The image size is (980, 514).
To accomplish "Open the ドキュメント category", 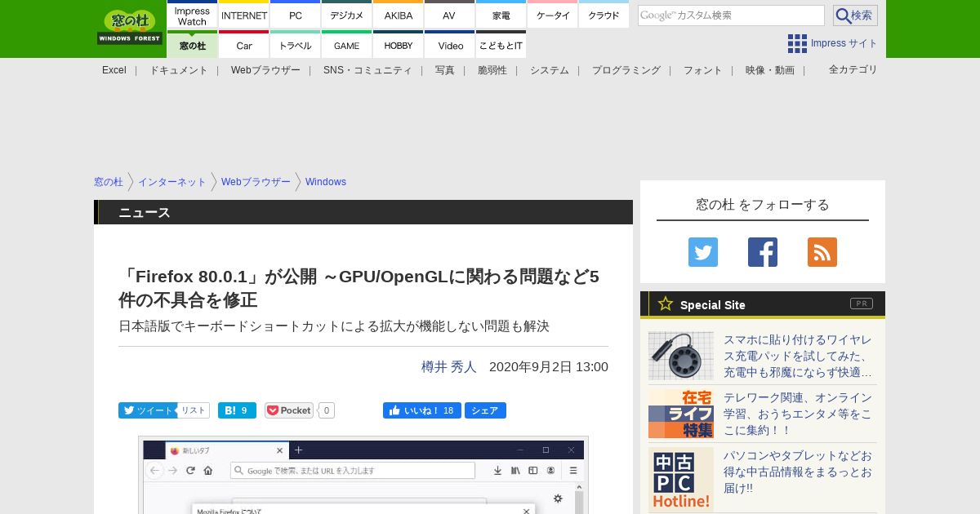I will (179, 70).
